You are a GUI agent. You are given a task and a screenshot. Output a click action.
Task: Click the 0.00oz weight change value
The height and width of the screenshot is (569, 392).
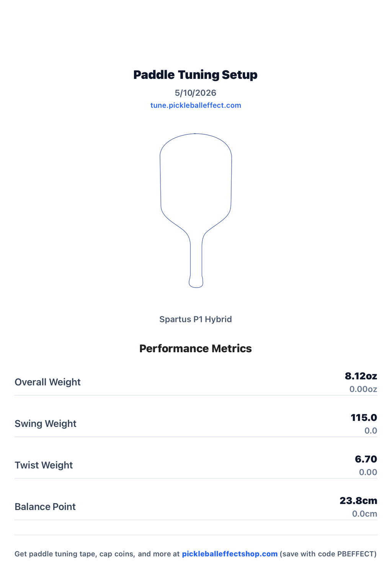click(x=363, y=389)
